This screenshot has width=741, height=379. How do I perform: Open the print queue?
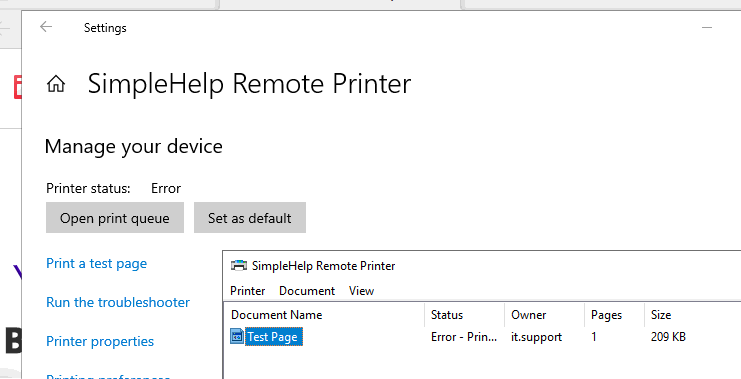[115, 218]
